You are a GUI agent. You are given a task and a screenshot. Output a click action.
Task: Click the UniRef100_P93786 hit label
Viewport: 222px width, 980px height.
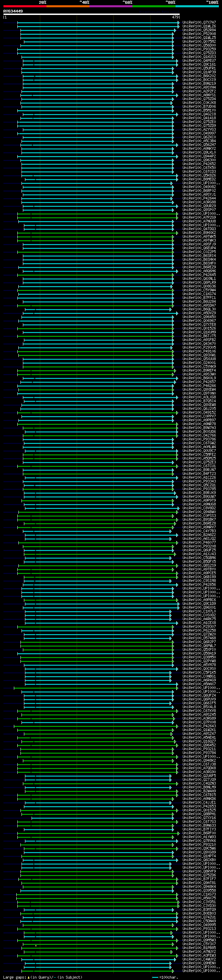[x=199, y=439]
